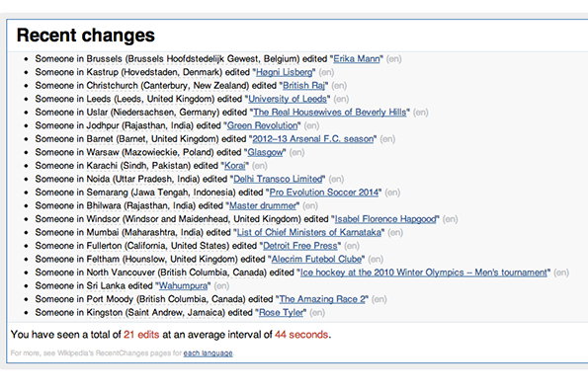Click List of Chief Ministers of Karnataka

[x=308, y=232]
